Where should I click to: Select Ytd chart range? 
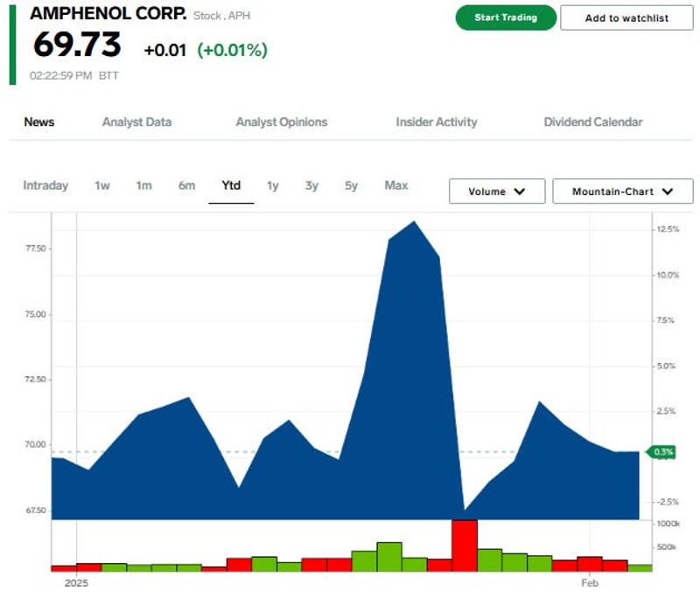231,185
